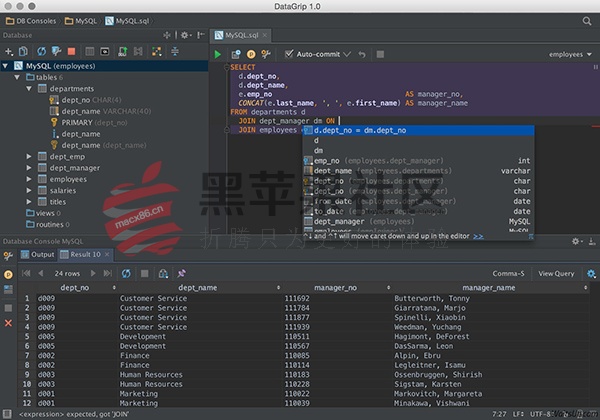The image size is (600, 420).
Task: Click the collapse all icon in database toolbar
Action: pos(175,51)
